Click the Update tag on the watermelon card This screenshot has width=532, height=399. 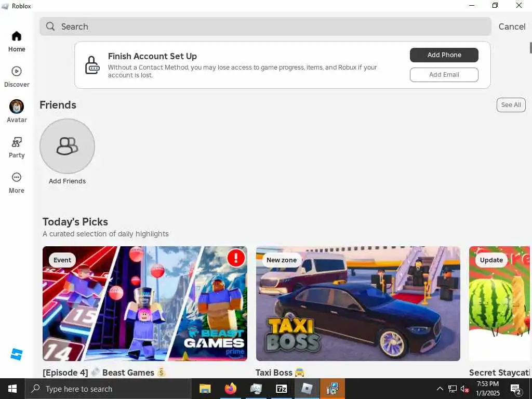point(491,260)
